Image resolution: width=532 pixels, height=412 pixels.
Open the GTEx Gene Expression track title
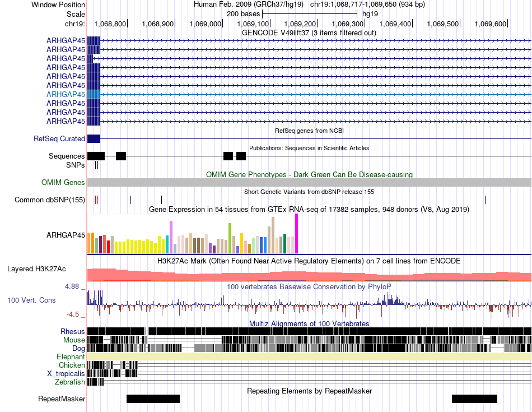click(x=309, y=209)
